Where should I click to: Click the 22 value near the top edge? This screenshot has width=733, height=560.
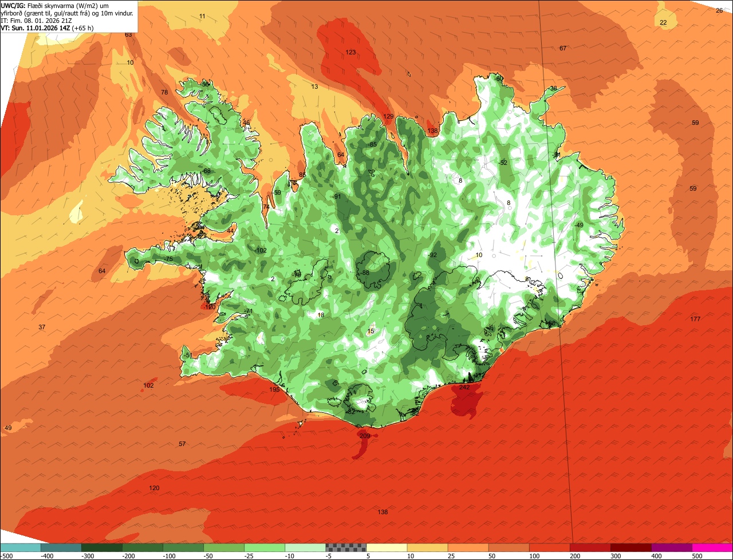coord(663,22)
